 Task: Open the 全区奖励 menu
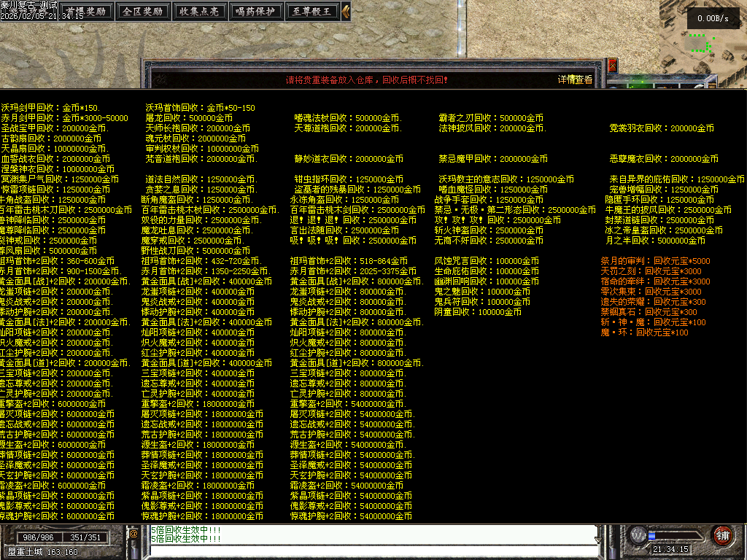142,12
